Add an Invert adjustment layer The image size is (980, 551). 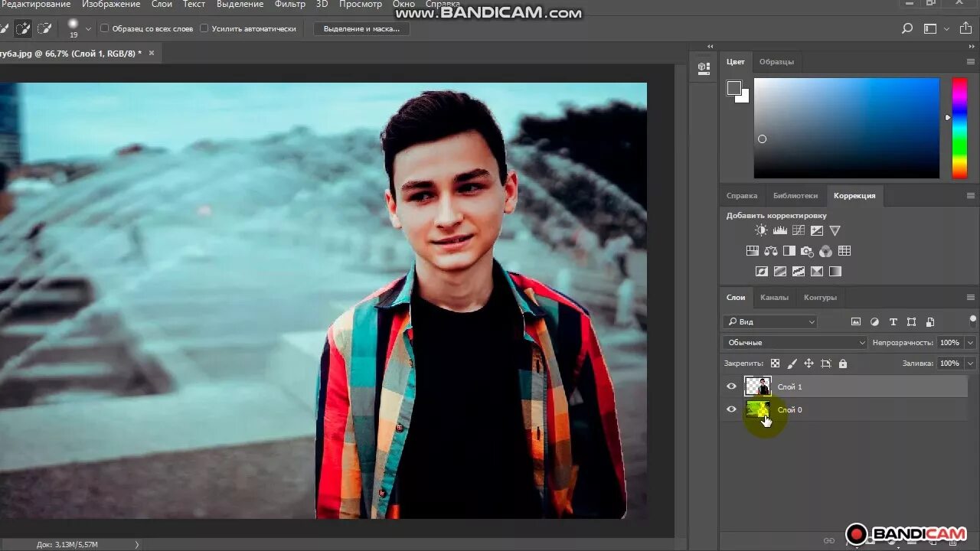tap(762, 271)
